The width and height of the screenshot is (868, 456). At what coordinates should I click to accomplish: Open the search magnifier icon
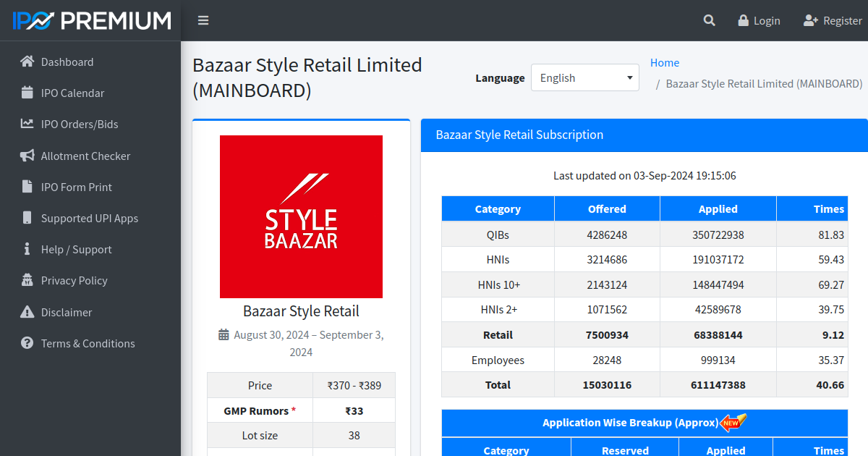pyautogui.click(x=709, y=20)
